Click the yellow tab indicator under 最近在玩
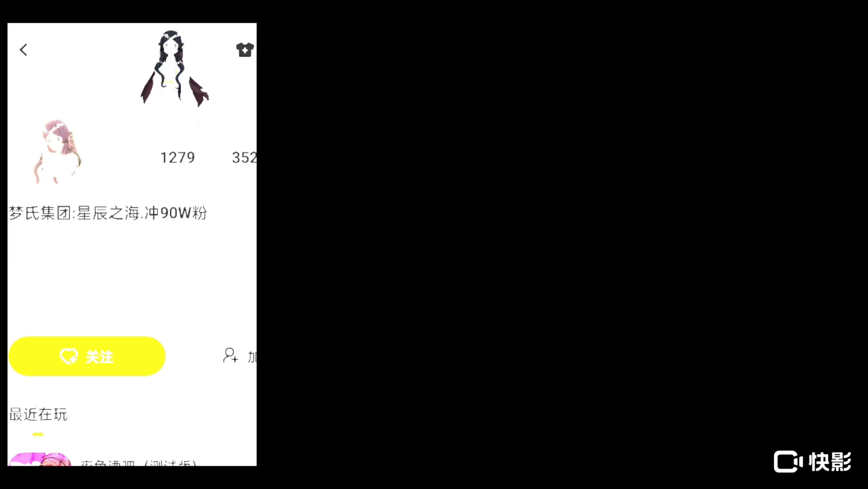 pyautogui.click(x=38, y=434)
